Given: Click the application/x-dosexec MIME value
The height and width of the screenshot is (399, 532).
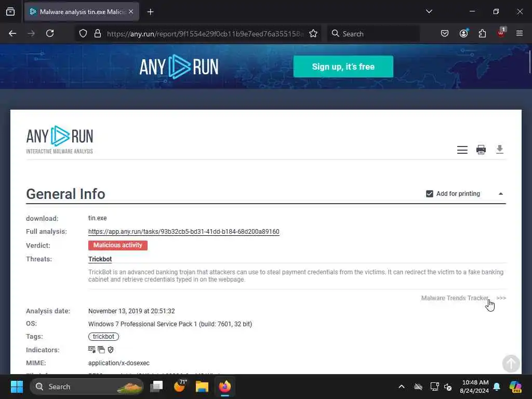Looking at the screenshot, I should (x=119, y=363).
